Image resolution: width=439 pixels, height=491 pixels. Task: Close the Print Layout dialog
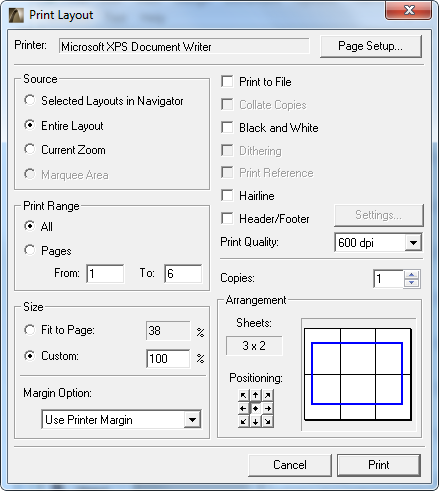tap(409, 11)
